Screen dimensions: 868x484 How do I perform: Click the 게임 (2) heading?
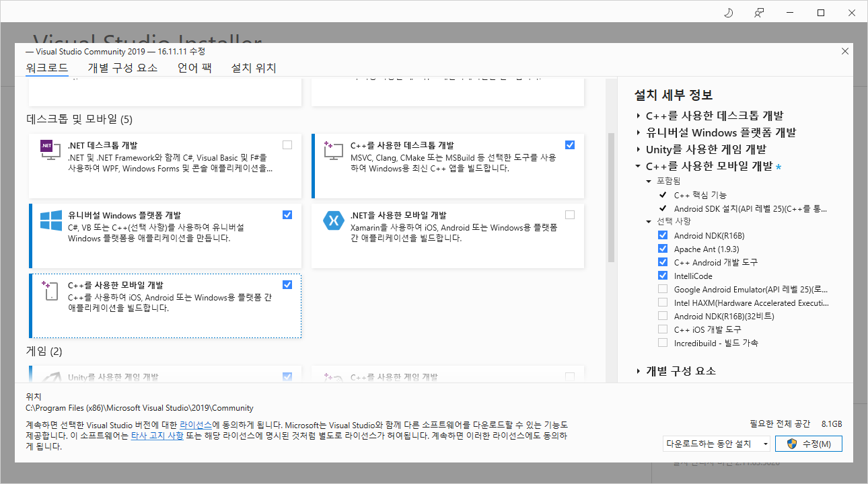point(44,351)
